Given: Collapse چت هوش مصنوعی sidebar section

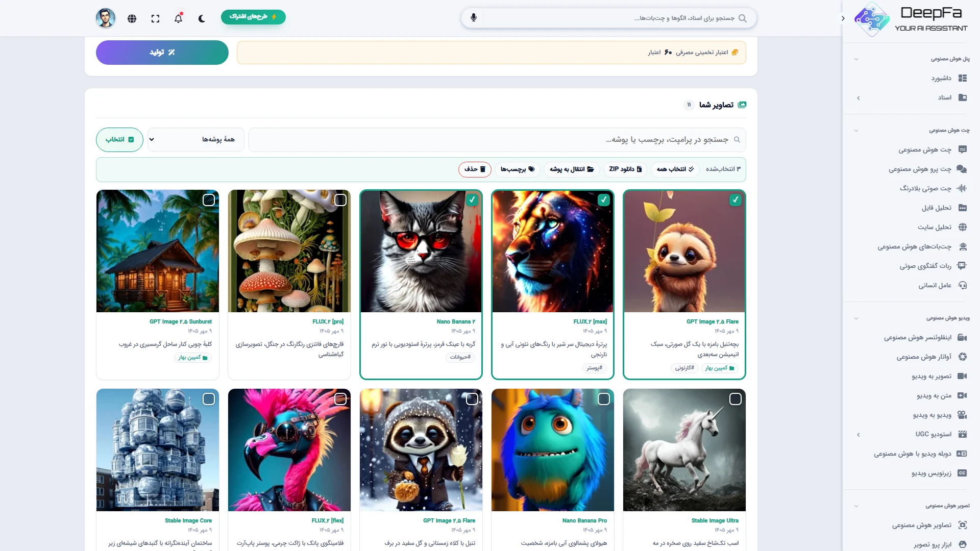Looking at the screenshot, I should point(856,131).
